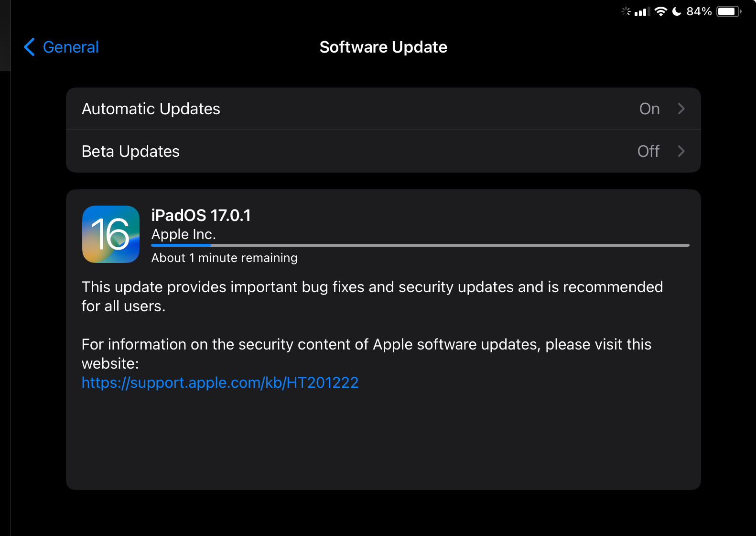This screenshot has height=536, width=756.
Task: Tap the Focus moon icon
Action: 677,11
